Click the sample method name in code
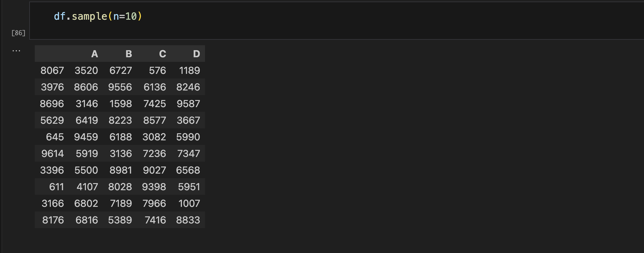 pos(89,16)
